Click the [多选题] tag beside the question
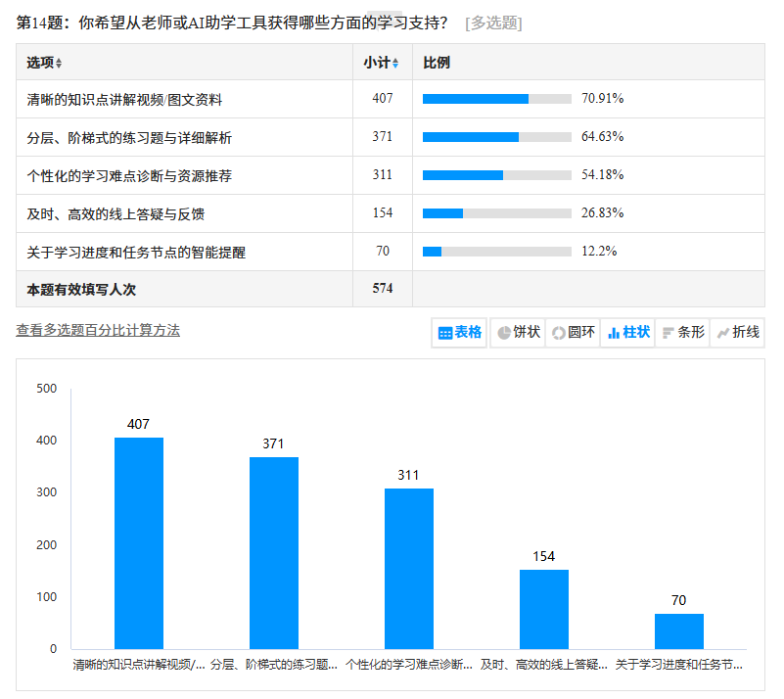The height and width of the screenshot is (699, 784). 493,23
